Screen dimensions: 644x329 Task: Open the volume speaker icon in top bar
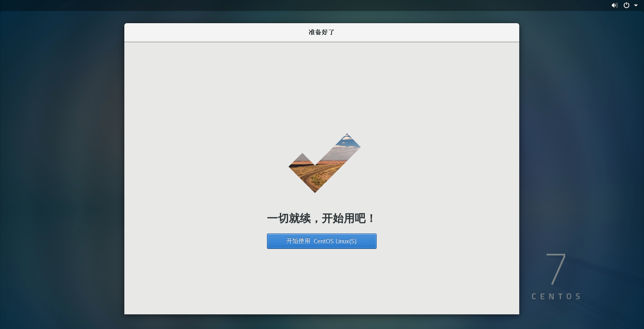click(x=615, y=5)
